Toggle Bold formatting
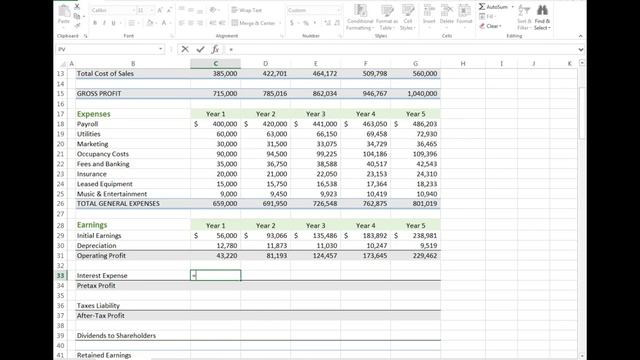Screen dimensions: 640x360 click(95, 23)
